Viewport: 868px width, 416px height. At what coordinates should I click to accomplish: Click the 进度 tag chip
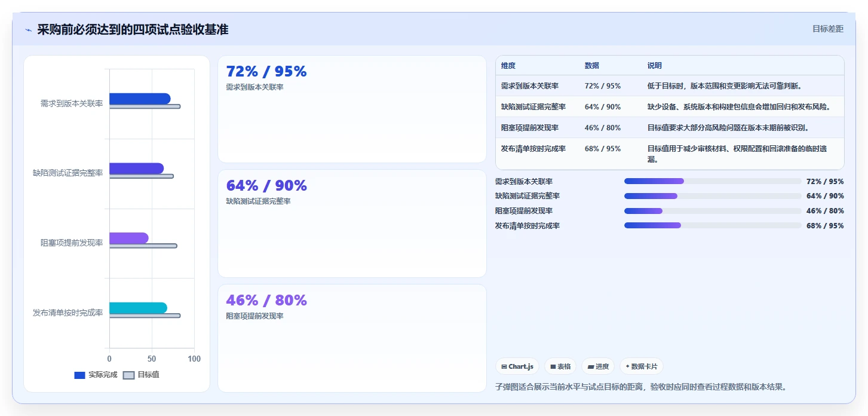598,366
